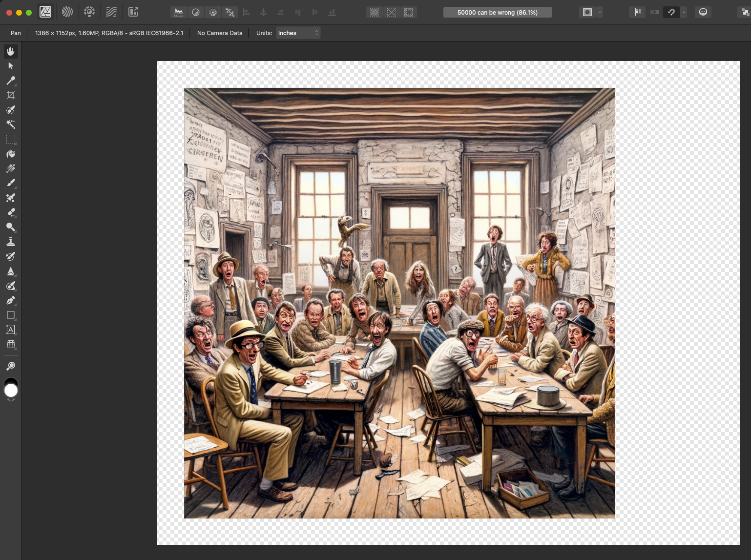Open the Units dropdown showing Inches
The width and height of the screenshot is (751, 560).
(298, 33)
